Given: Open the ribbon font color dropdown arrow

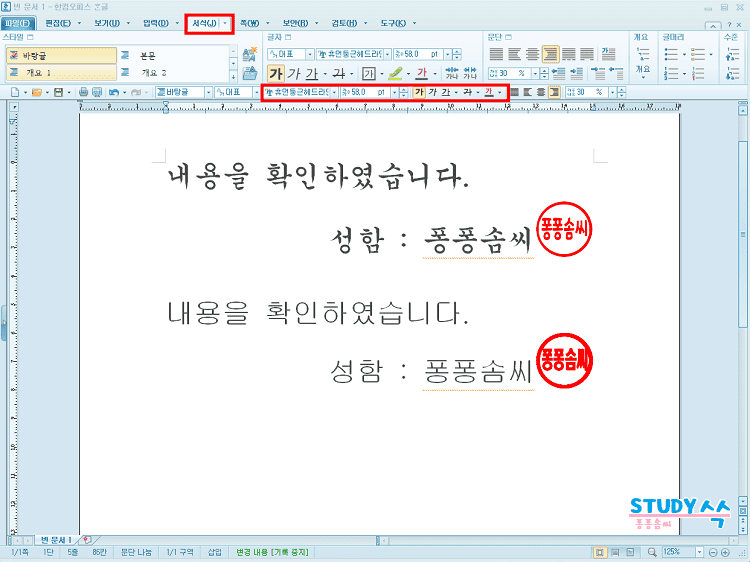Looking at the screenshot, I should [x=435, y=74].
